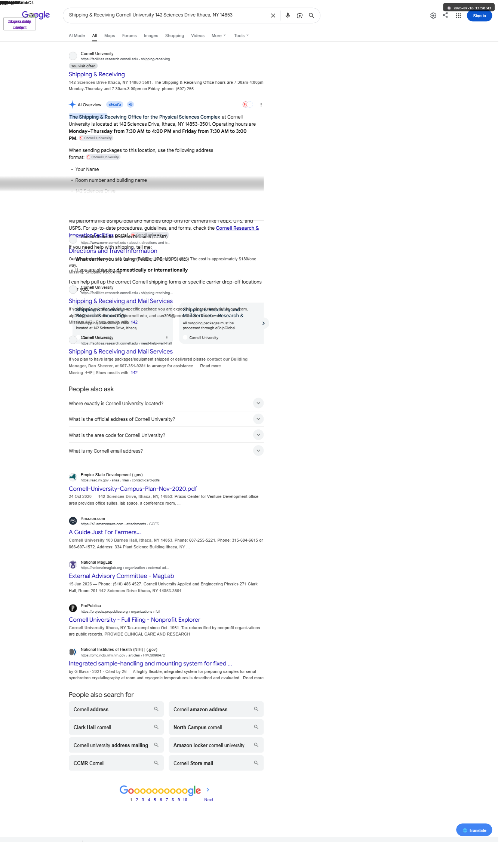Click magnifier icon on CCMR Cornell suggestion
Image resolution: width=504 pixels, height=842 pixels.
coord(156,763)
